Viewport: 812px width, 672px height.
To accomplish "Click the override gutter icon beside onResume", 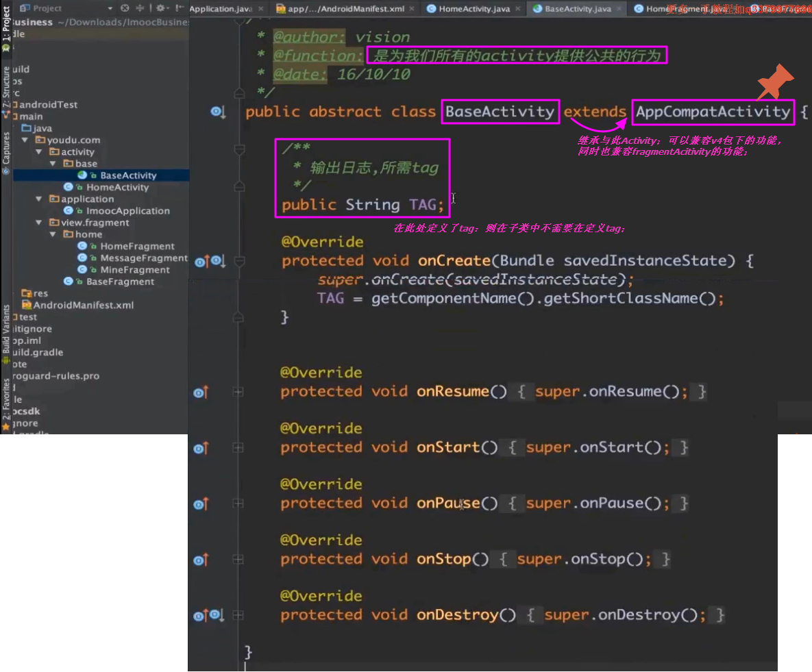I will pyautogui.click(x=200, y=393).
